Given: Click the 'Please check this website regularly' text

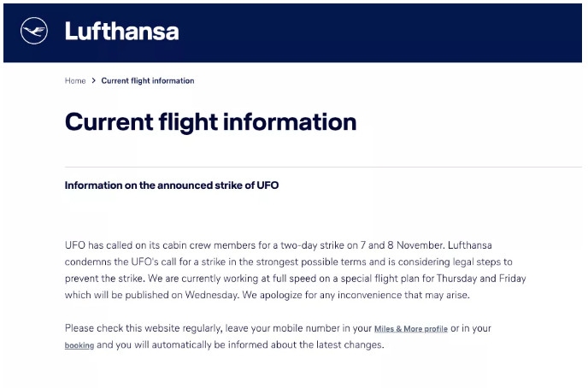Looking at the screenshot, I should coord(145,328).
